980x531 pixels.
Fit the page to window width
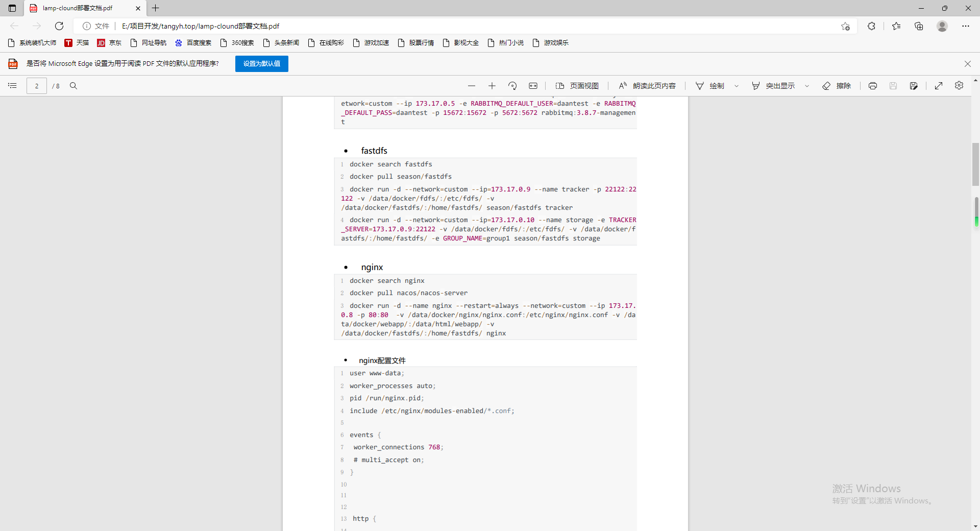533,86
